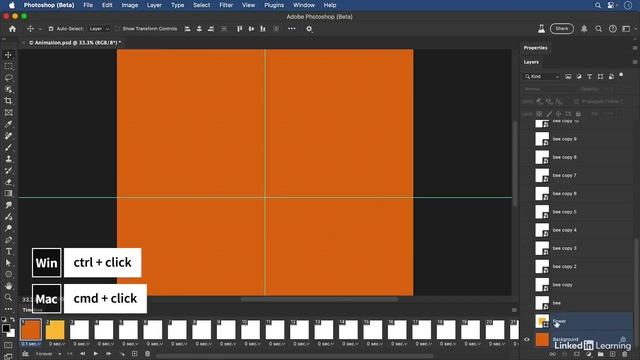
Task: Select the Frame tool
Action: 9,112
